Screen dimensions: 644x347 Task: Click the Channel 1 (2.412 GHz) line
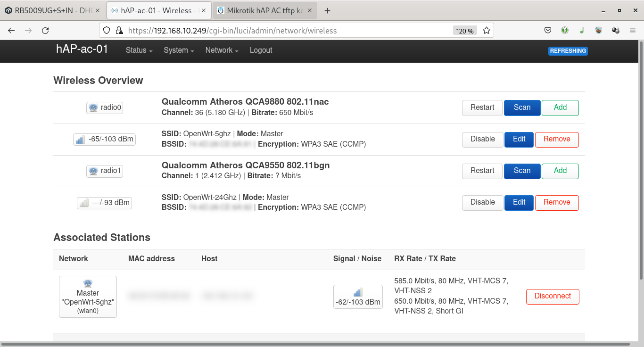(231, 176)
